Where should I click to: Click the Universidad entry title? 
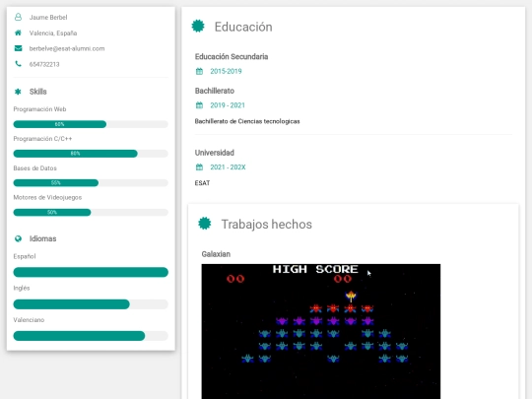215,153
